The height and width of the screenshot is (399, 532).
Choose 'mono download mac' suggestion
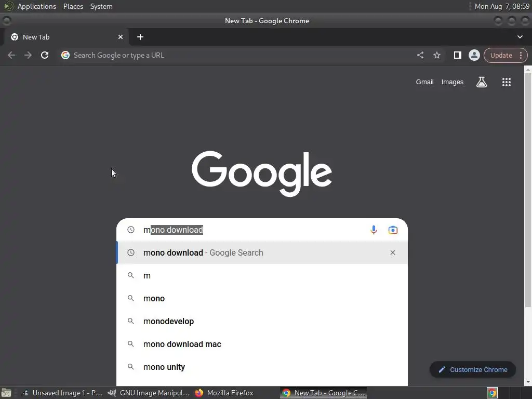262,344
